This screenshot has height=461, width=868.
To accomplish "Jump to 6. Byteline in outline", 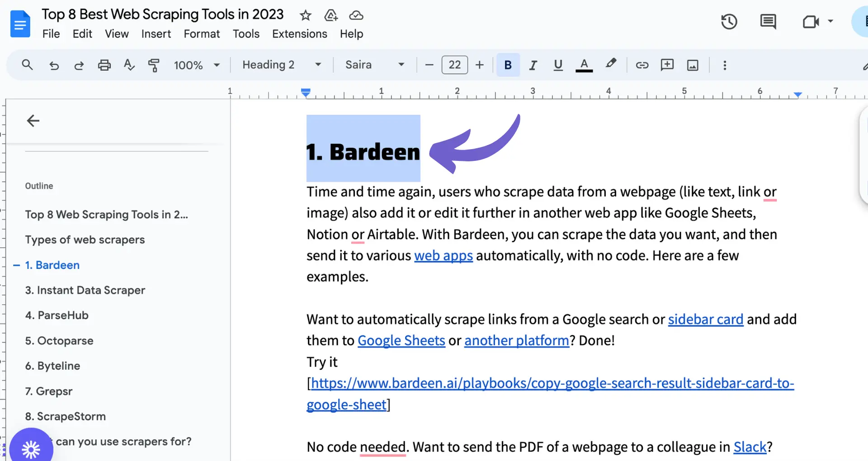I will pyautogui.click(x=52, y=366).
